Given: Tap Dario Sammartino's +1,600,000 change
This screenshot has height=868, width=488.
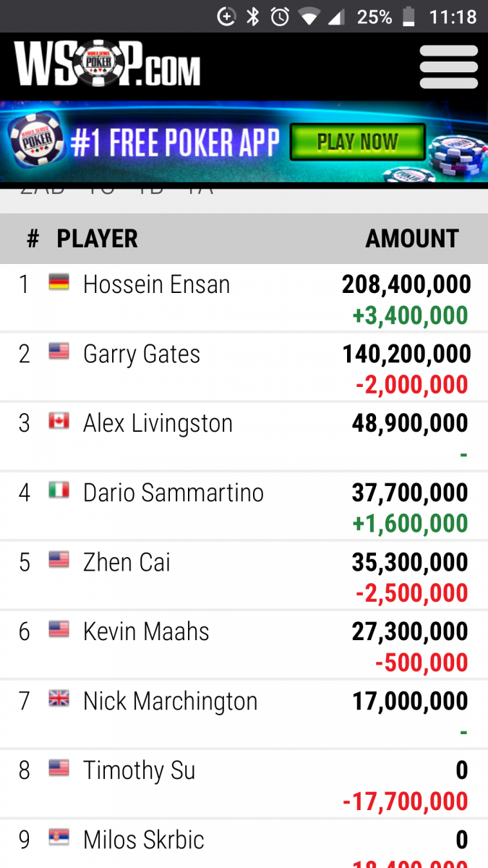Looking at the screenshot, I should click(410, 523).
